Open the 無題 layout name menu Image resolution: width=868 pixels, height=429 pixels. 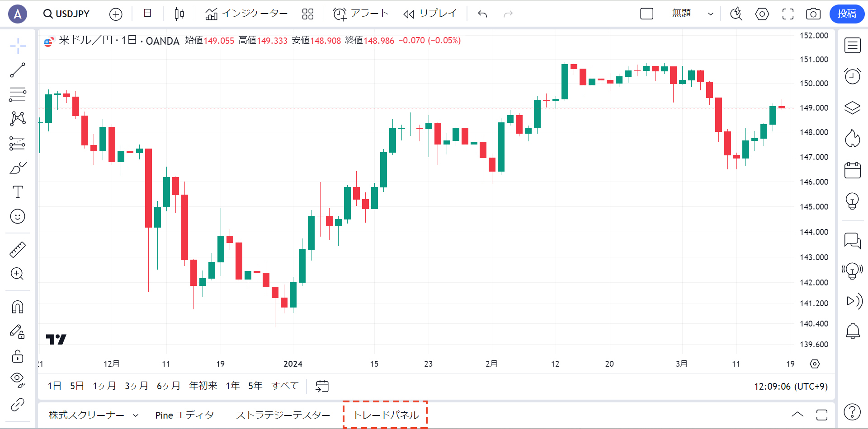(681, 14)
